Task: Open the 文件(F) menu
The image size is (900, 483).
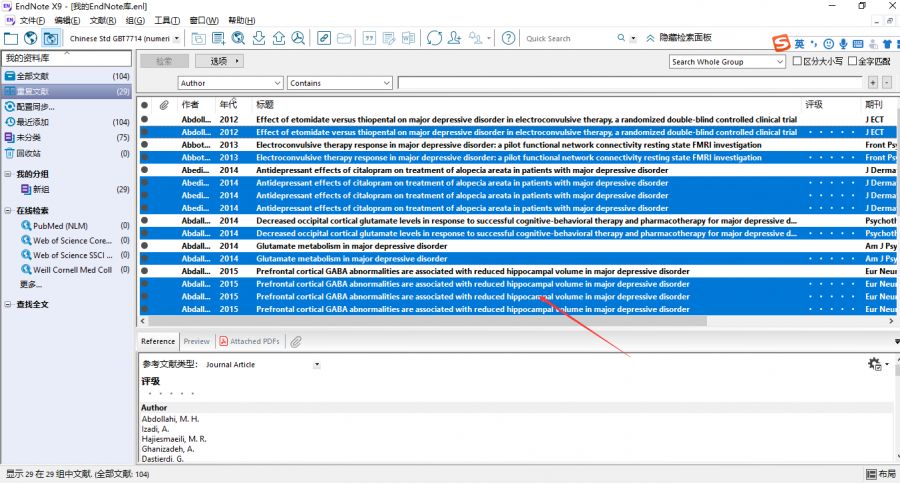Action: tap(32, 20)
